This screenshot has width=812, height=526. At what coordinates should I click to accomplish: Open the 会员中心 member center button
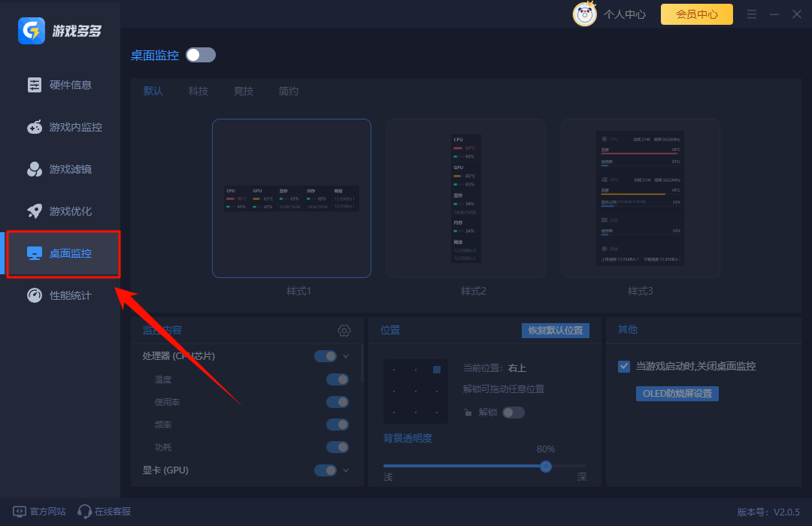point(696,14)
